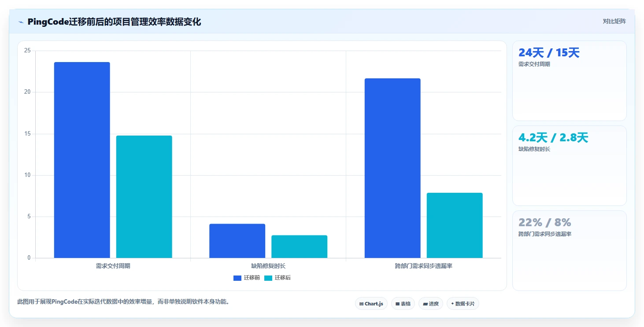Click the 需求交付周期 x-axis label
644x327 pixels.
[x=113, y=266]
